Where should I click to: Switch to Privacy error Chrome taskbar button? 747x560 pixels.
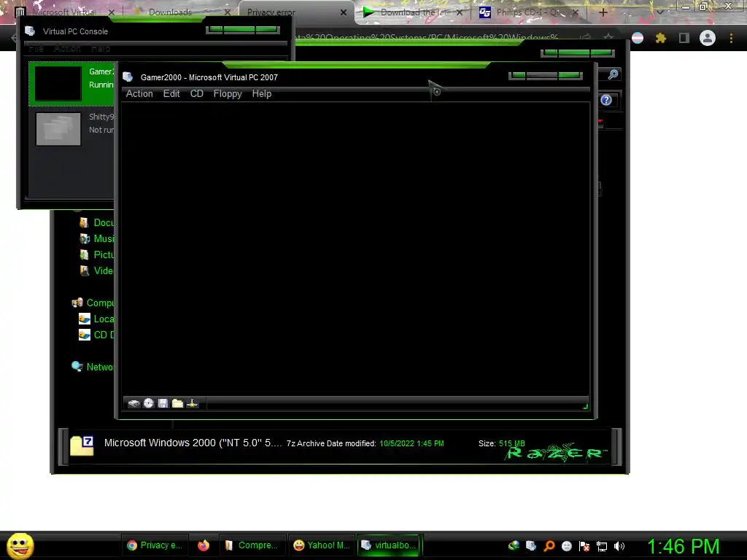tap(155, 545)
